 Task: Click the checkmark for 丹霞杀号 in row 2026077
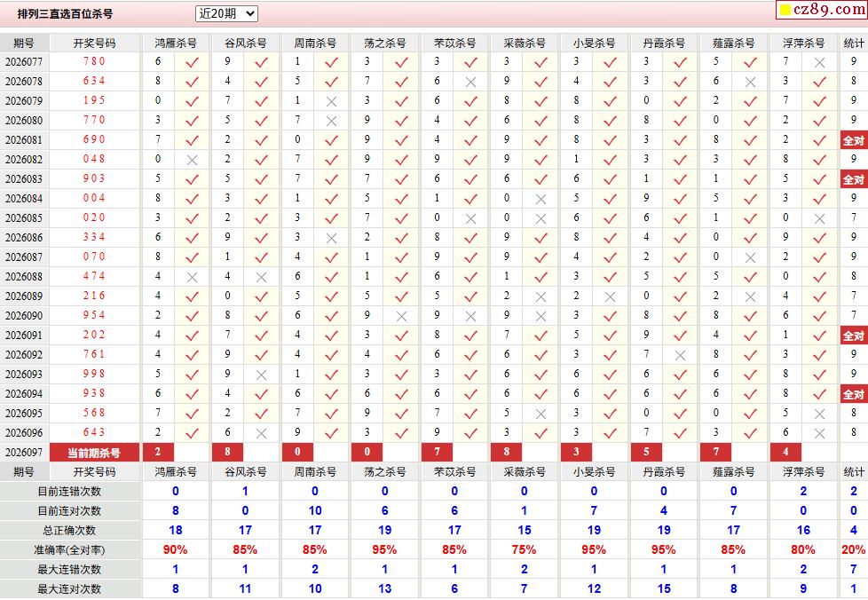680,62
